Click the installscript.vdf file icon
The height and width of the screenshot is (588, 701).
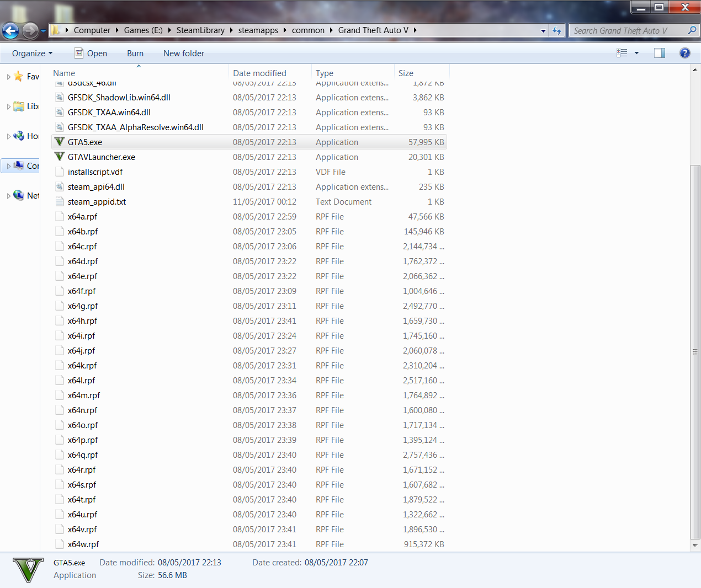coord(60,172)
